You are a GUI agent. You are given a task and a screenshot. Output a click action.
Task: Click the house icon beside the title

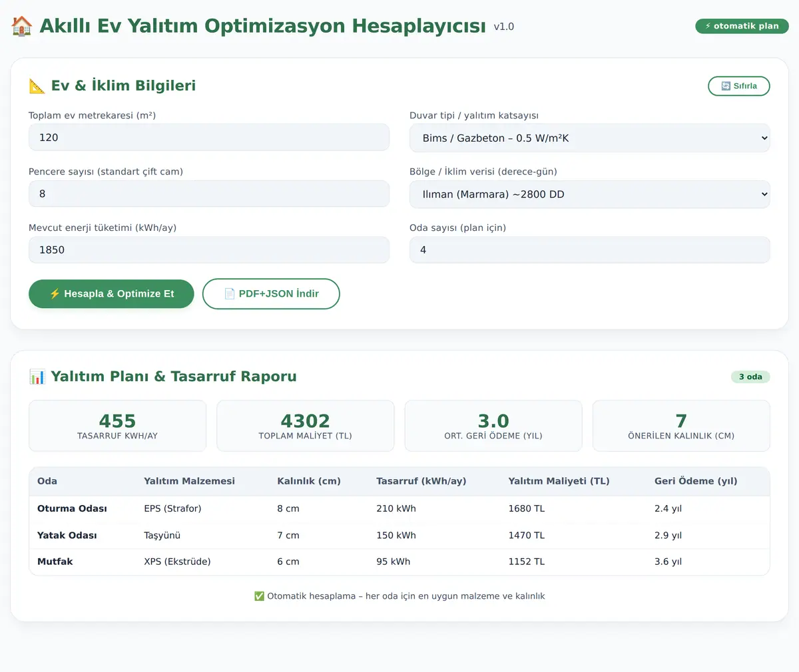point(21,26)
